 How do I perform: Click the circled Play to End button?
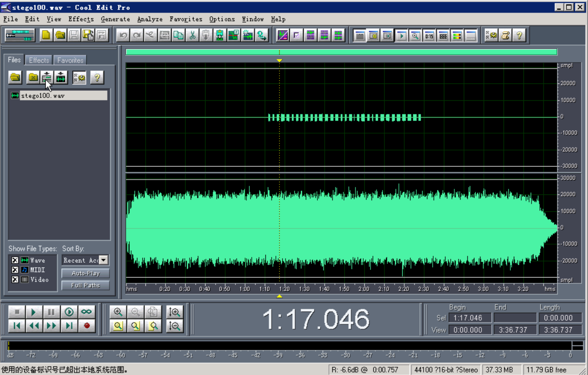tap(69, 312)
